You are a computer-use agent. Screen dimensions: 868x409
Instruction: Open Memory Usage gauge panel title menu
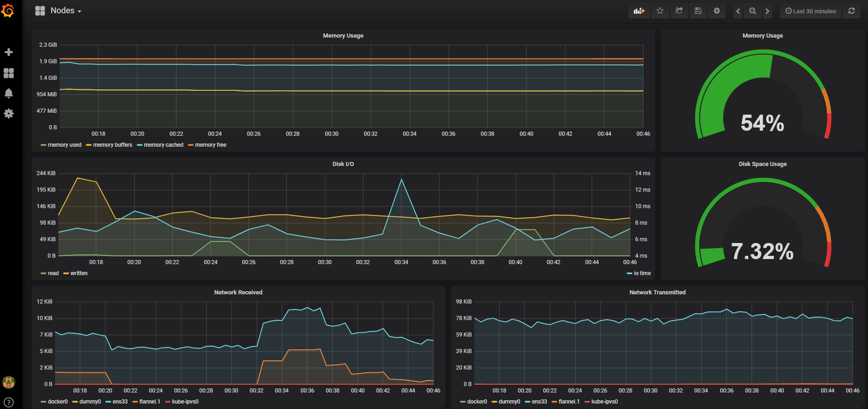tap(763, 36)
